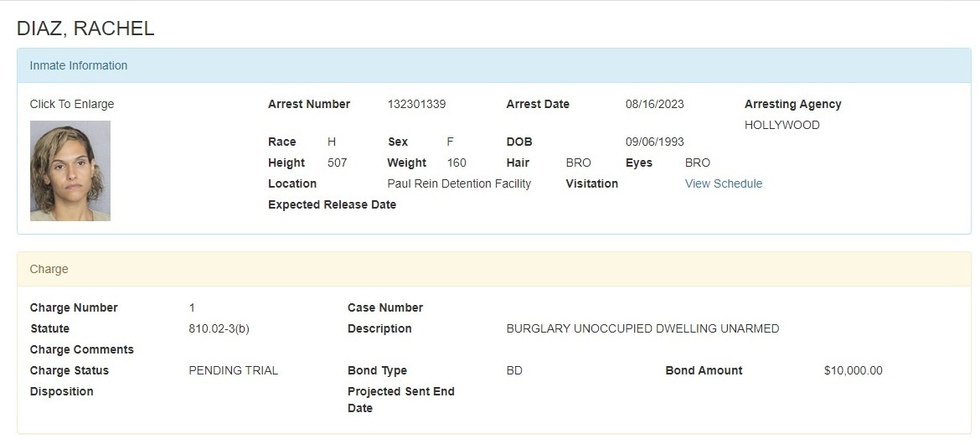Viewport: 980px width, 444px height.
Task: Click the arrest number value 132301339
Action: click(416, 104)
